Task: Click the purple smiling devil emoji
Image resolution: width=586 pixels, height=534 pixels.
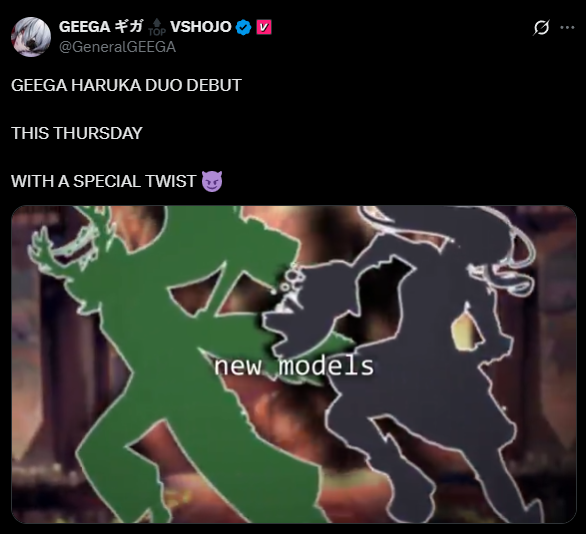Action: click(x=212, y=181)
